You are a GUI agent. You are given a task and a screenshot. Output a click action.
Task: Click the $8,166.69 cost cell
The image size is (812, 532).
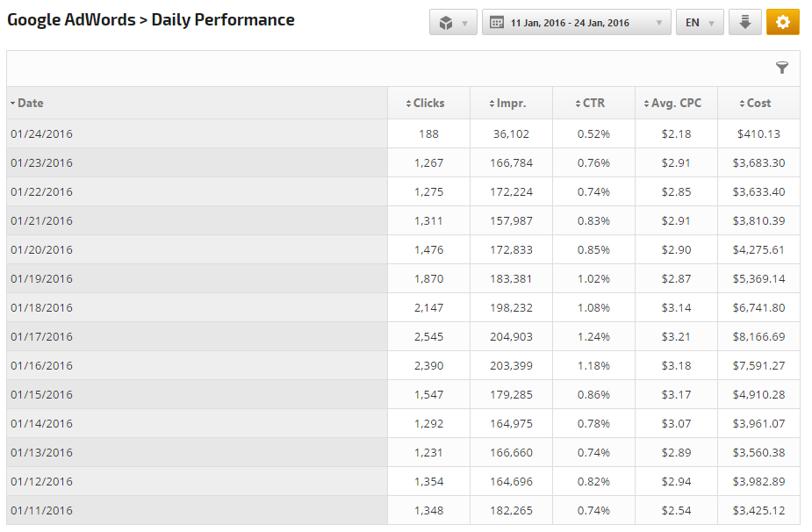pyautogui.click(x=758, y=336)
